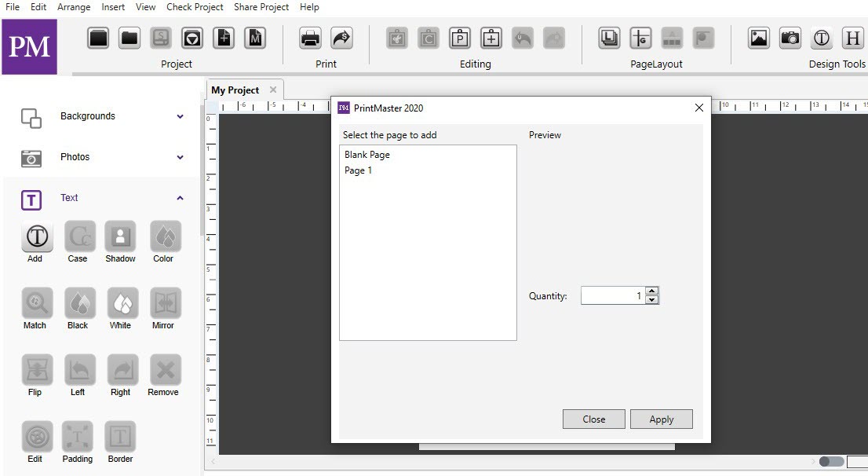Click the zoom slider at bottom right

click(831, 461)
